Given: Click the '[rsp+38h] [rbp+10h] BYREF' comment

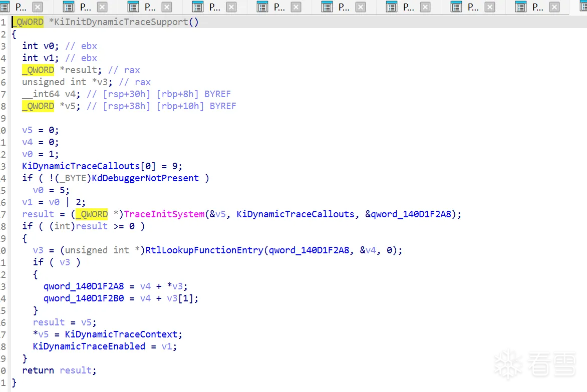Looking at the screenshot, I should pyautogui.click(x=170, y=106).
